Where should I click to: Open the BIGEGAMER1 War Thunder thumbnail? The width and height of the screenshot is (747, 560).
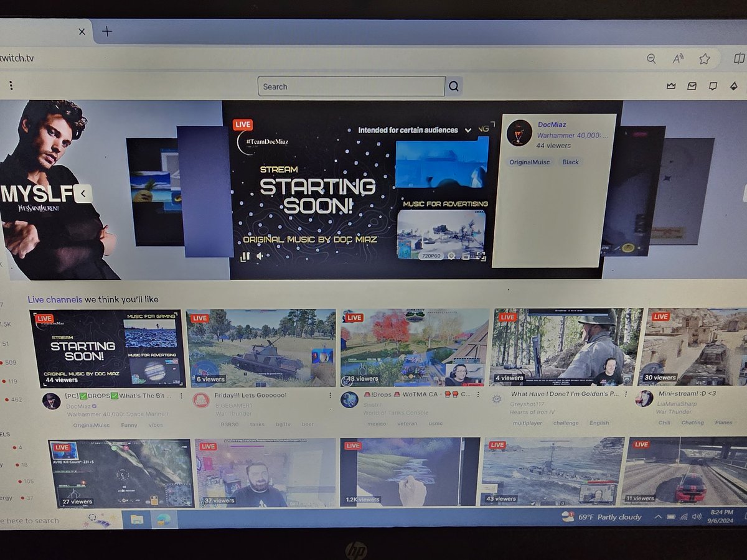[x=261, y=348]
